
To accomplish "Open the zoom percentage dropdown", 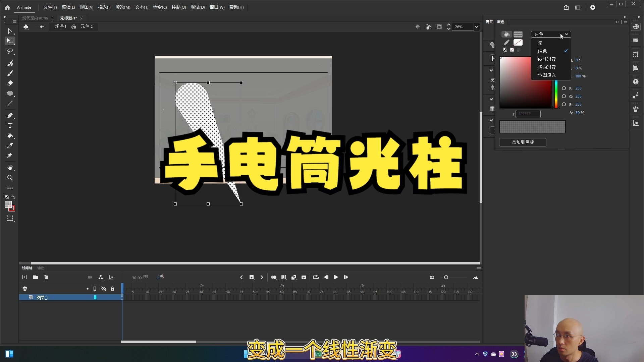I will tap(477, 27).
